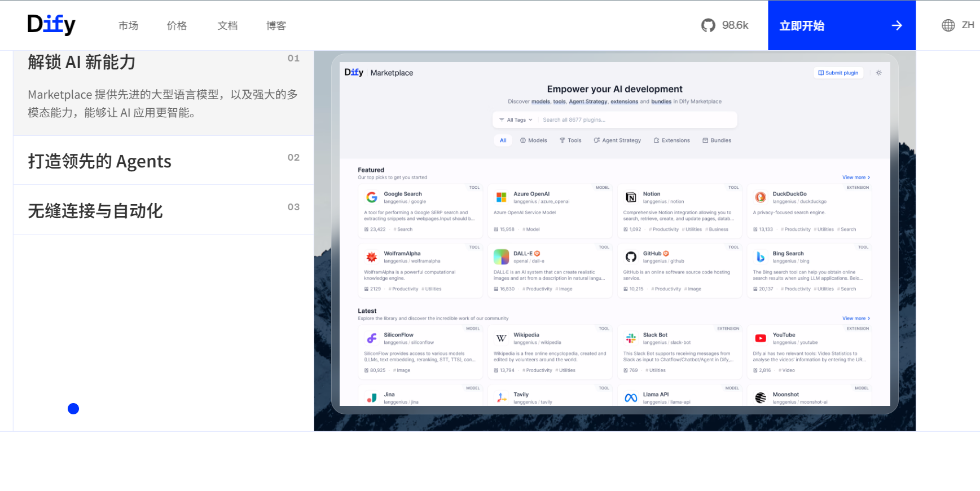
Task: Click the Wikipedia plugin icon
Action: click(x=501, y=338)
